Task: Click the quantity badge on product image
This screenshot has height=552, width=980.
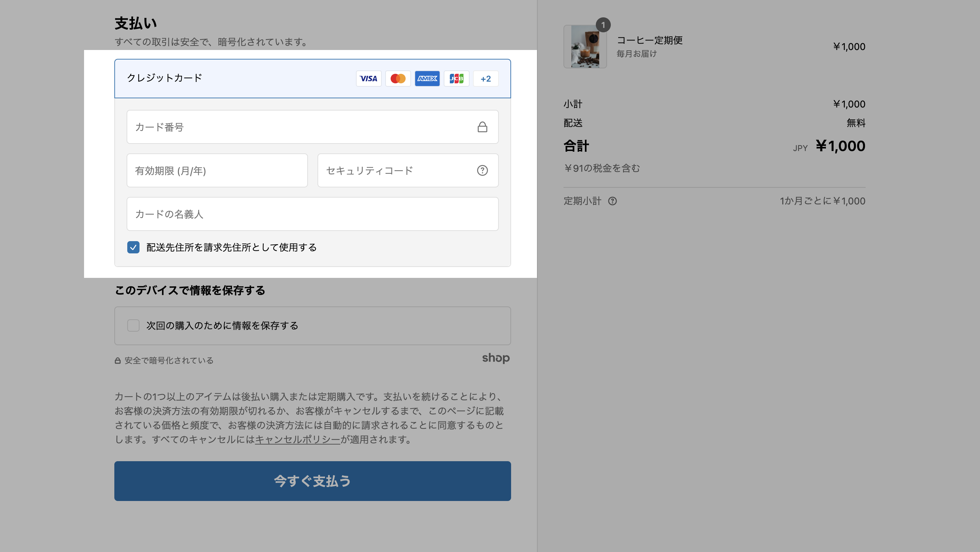Action: pos(603,25)
